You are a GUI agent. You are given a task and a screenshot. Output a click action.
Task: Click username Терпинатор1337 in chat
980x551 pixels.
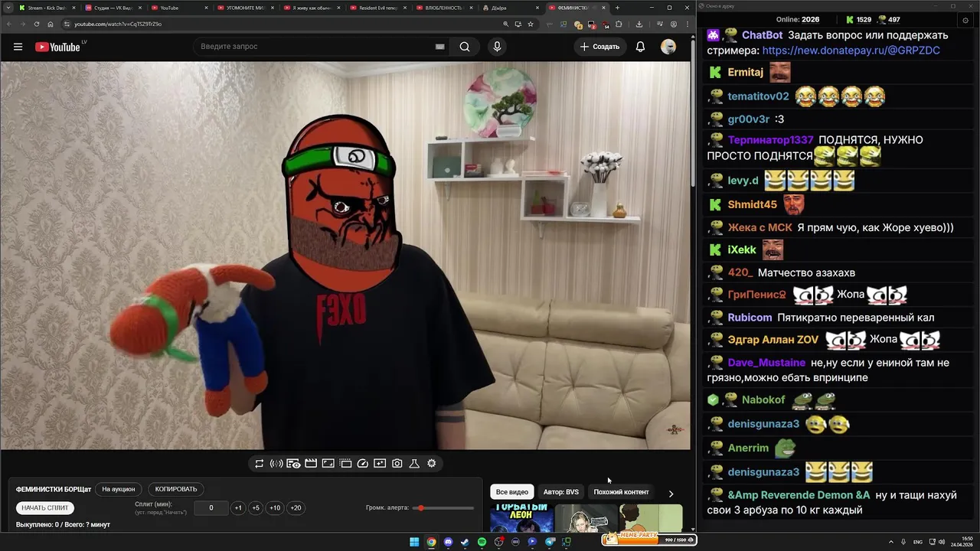coord(771,140)
